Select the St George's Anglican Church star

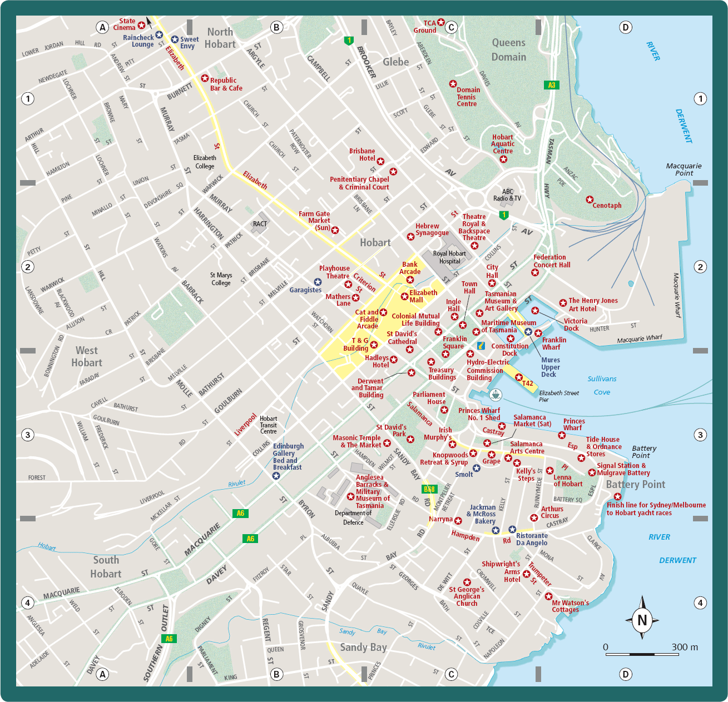[x=467, y=582]
